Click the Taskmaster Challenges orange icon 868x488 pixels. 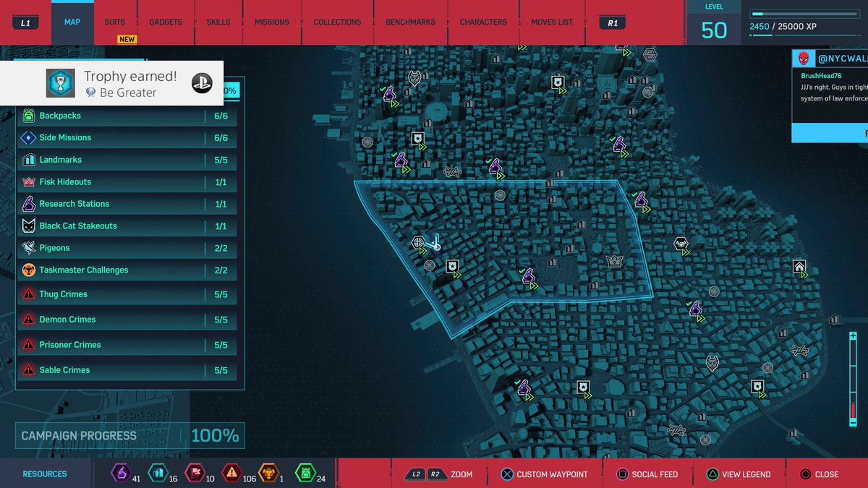click(x=29, y=270)
